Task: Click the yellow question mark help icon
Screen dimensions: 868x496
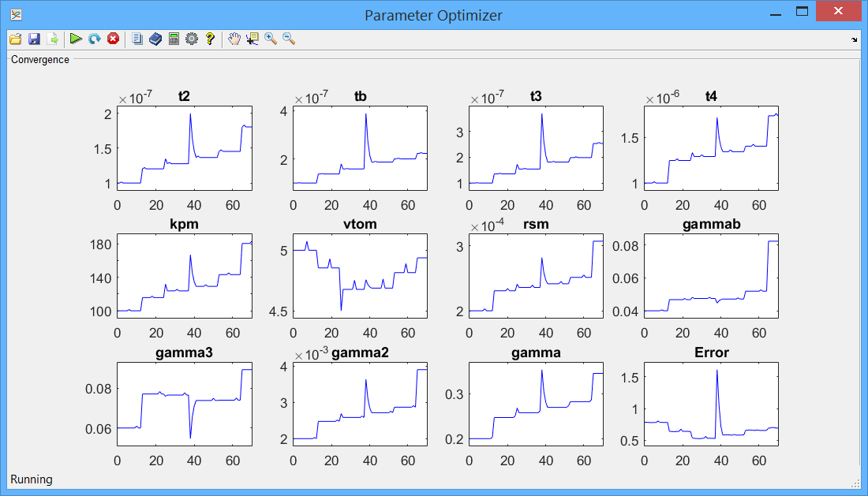Action: (x=210, y=39)
